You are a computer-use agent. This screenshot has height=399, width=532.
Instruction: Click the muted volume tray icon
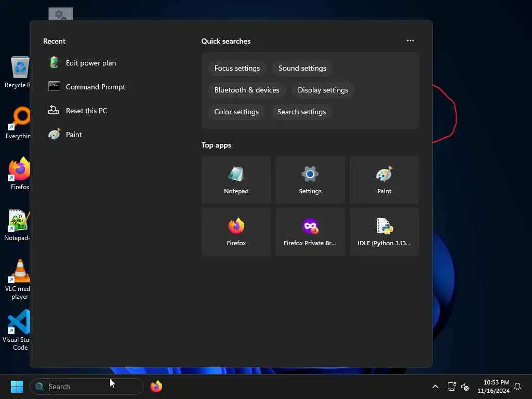(465, 387)
